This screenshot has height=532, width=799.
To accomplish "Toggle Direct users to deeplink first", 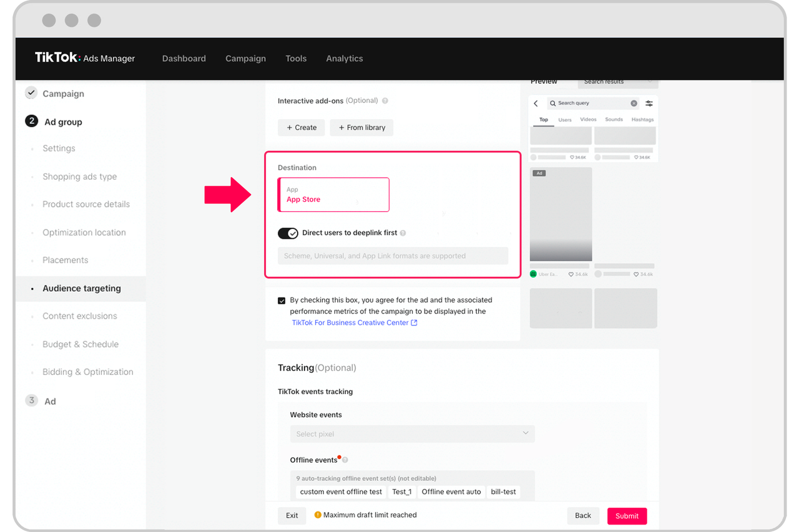I will click(288, 233).
